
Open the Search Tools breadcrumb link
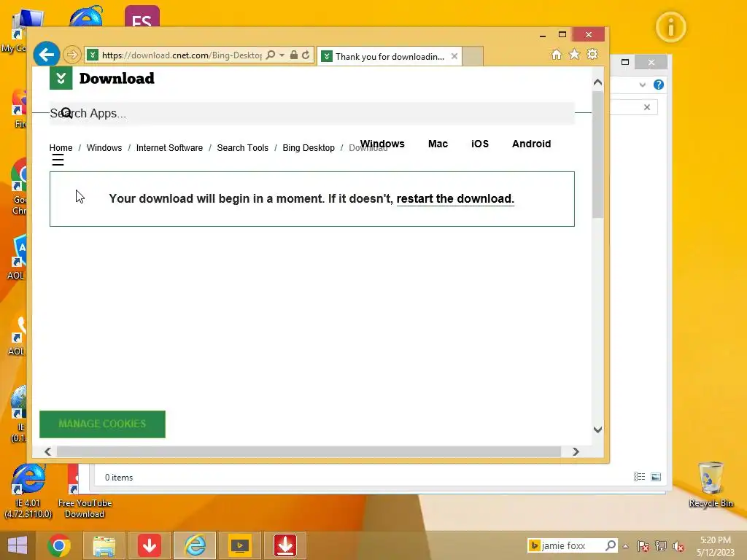tap(242, 147)
